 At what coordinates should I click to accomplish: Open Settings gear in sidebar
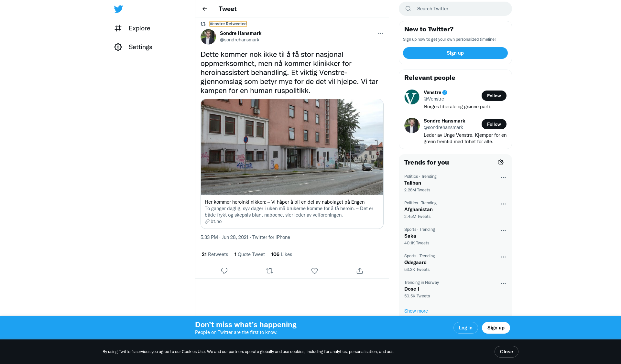[x=118, y=47]
